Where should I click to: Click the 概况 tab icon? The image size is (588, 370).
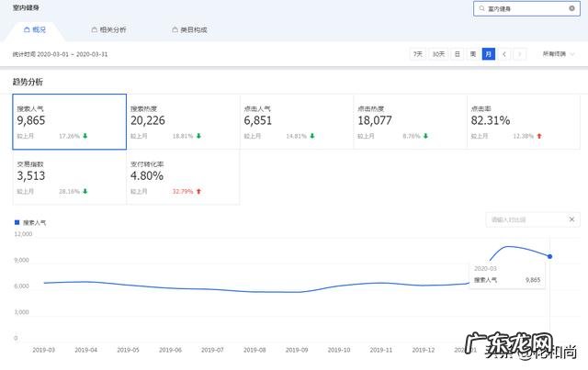[x=27, y=29]
